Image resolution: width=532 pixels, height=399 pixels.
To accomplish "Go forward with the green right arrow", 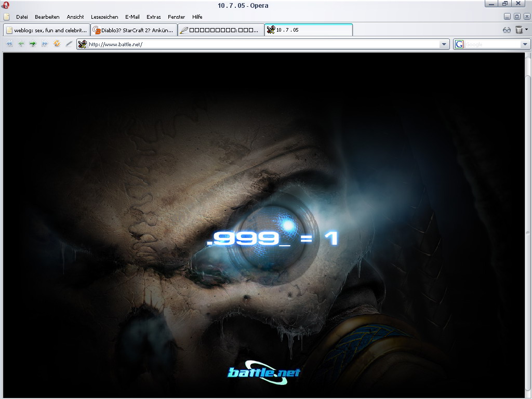I will [x=33, y=44].
